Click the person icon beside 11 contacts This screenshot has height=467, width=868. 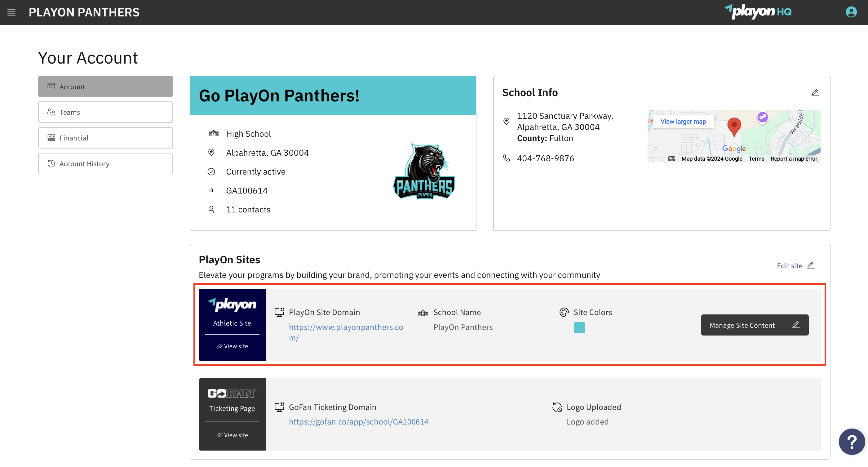(x=211, y=210)
